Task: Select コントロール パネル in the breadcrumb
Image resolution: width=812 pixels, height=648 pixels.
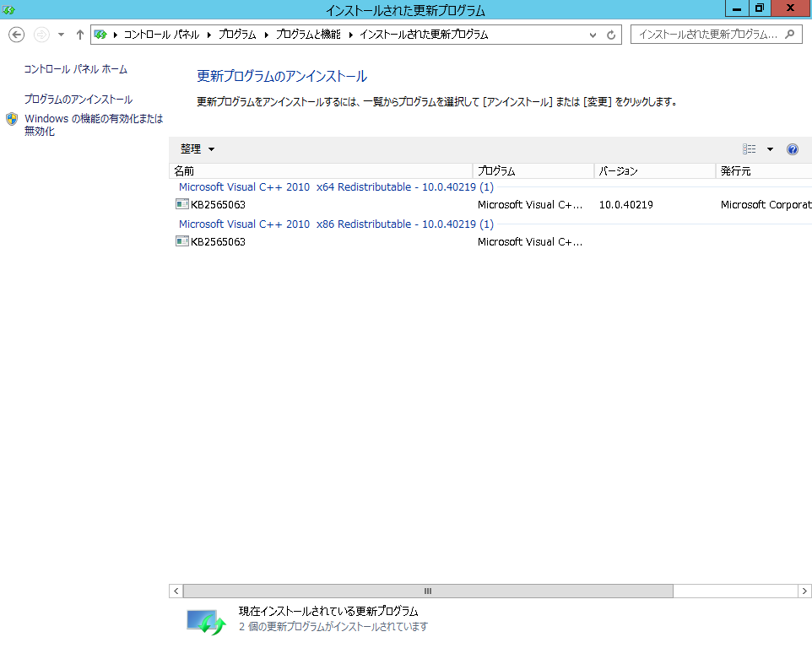Action: point(161,35)
